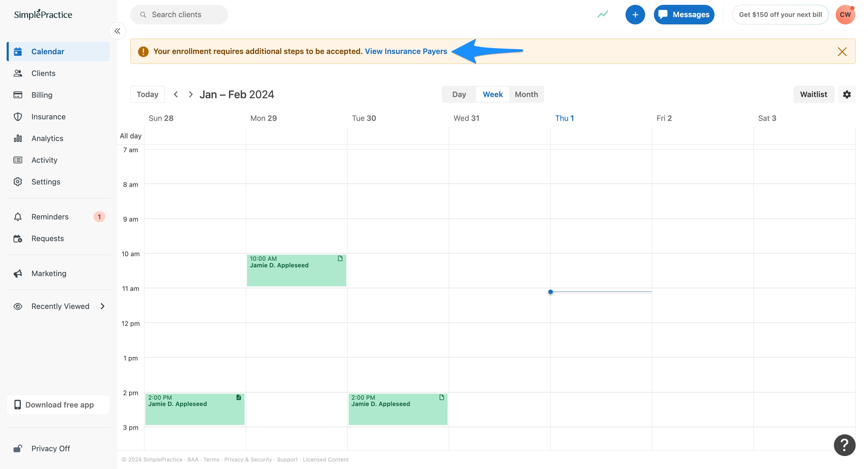Select the Mon 29 day header
Image resolution: width=868 pixels, height=469 pixels.
[x=264, y=118]
